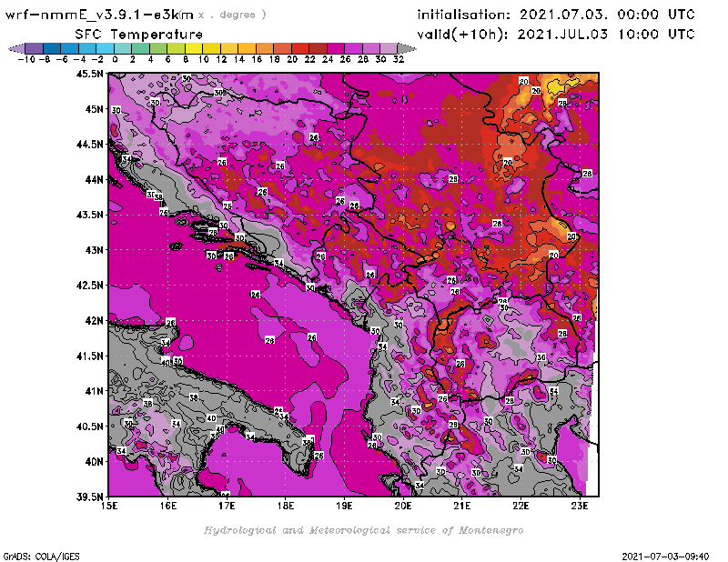The image size is (728, 562).
Task: Click the purple -10 to -8 legend swatch
Action: (35, 48)
